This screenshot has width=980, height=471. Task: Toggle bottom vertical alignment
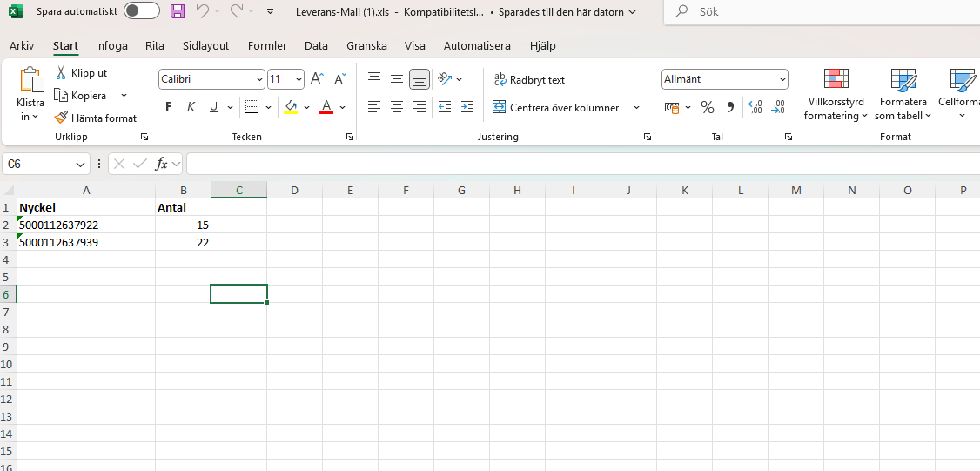click(x=420, y=79)
